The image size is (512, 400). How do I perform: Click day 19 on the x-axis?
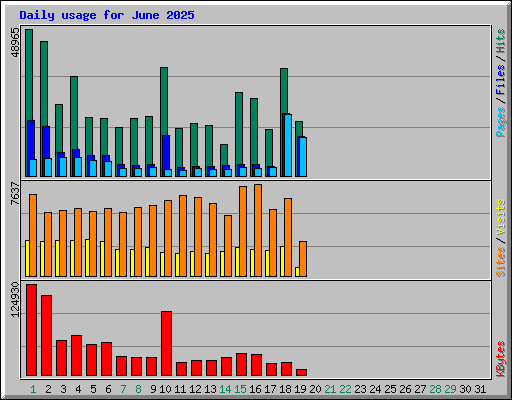(x=300, y=389)
